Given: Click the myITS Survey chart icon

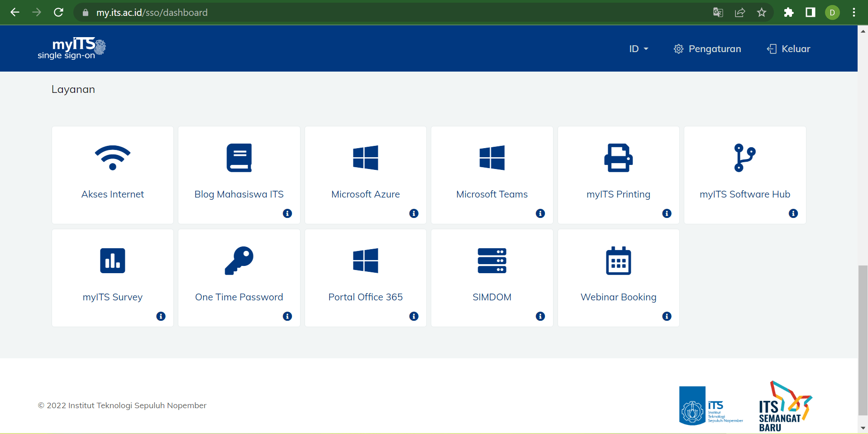Looking at the screenshot, I should [112, 260].
